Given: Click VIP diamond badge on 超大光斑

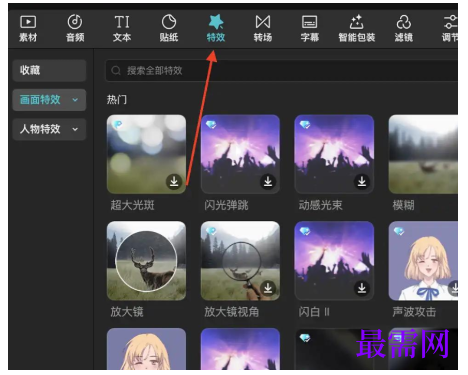Looking at the screenshot, I should click(117, 125).
